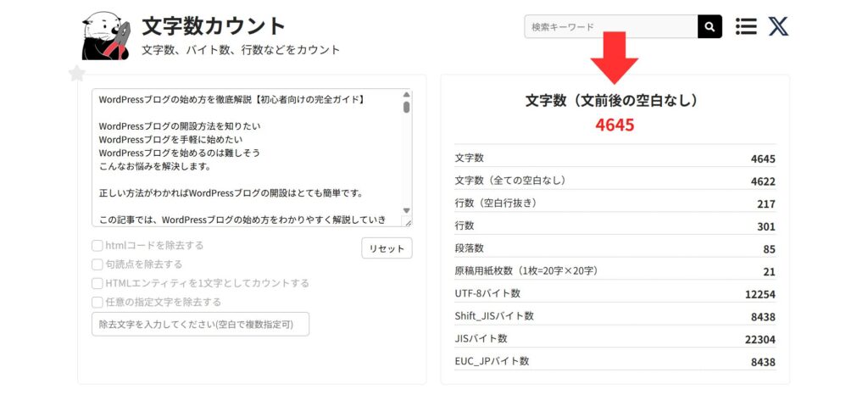Click the text area scrollbar down arrow
The width and height of the screenshot is (868, 395).
click(x=406, y=210)
